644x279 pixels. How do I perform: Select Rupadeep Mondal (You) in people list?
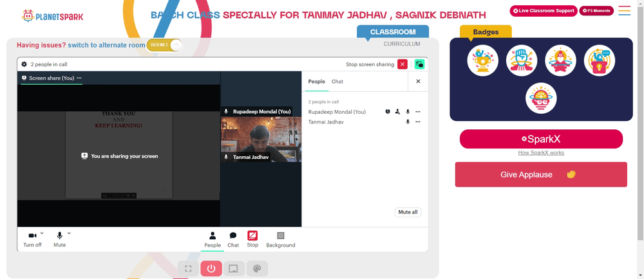(337, 111)
